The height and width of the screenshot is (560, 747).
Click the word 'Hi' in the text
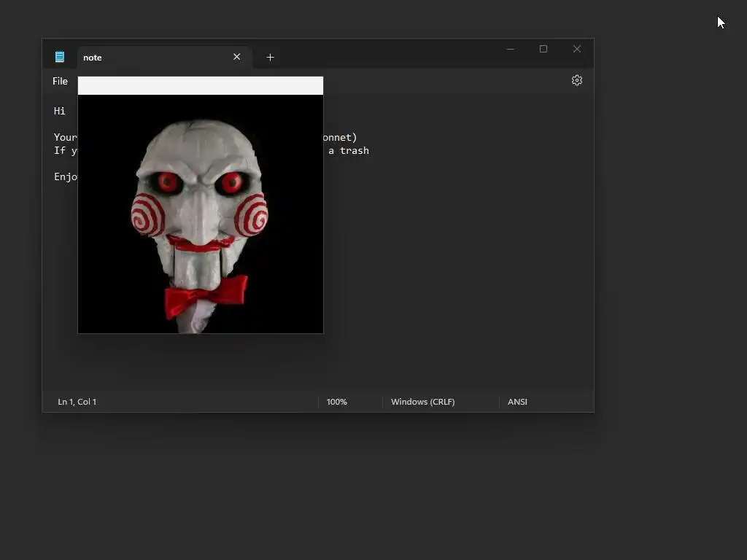coord(60,111)
